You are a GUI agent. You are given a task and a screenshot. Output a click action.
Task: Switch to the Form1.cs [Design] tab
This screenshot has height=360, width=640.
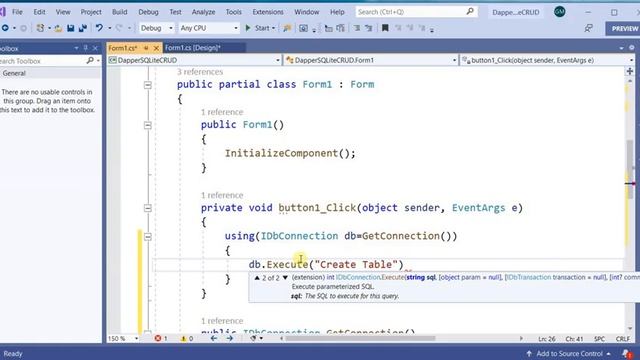pyautogui.click(x=192, y=48)
